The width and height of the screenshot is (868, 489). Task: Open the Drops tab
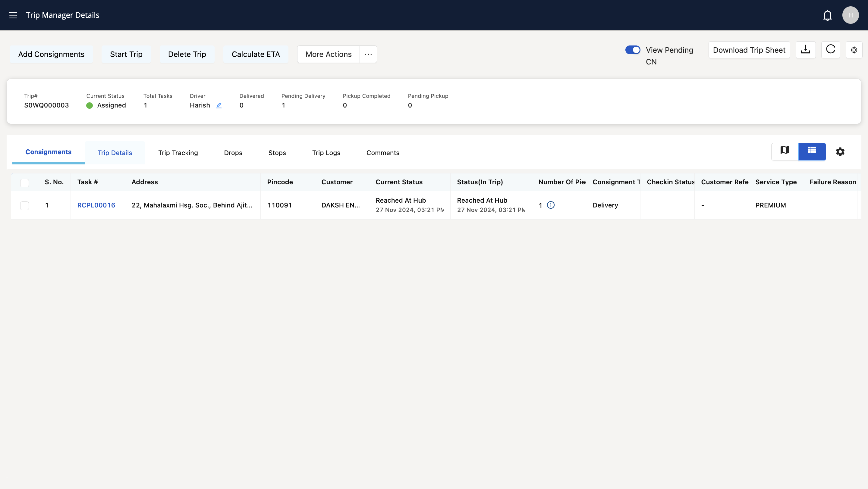[233, 153]
